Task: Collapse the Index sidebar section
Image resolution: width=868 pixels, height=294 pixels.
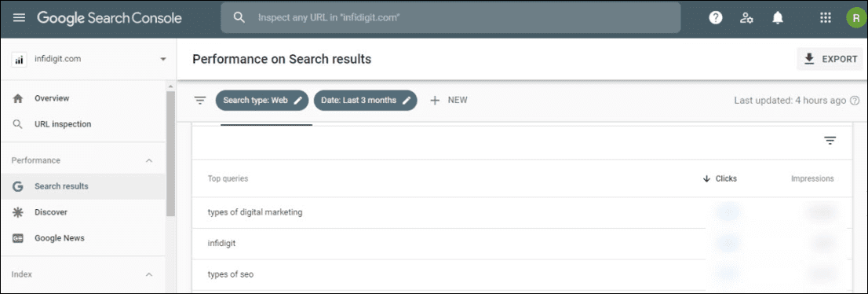Action: (x=148, y=274)
